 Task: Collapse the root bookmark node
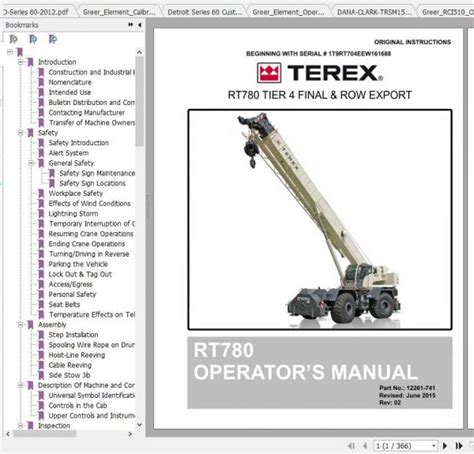pyautogui.click(x=10, y=52)
